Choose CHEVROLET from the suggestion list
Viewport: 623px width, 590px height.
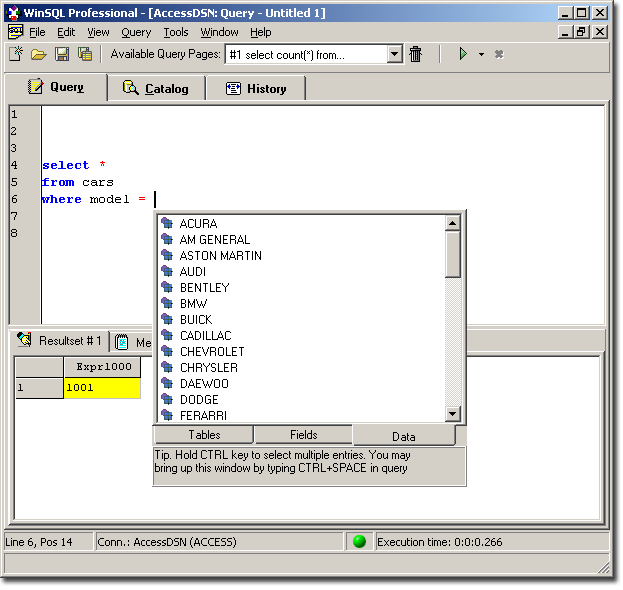point(302,352)
